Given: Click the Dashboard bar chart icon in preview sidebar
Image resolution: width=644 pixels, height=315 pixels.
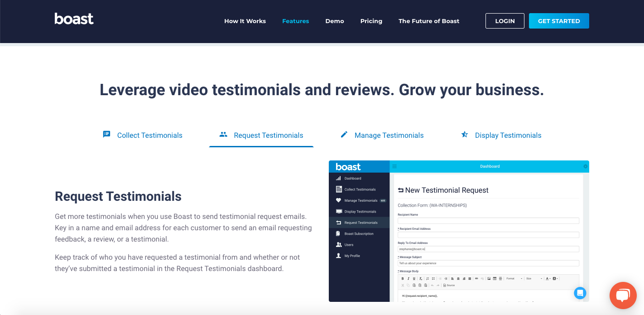Looking at the screenshot, I should (338, 178).
